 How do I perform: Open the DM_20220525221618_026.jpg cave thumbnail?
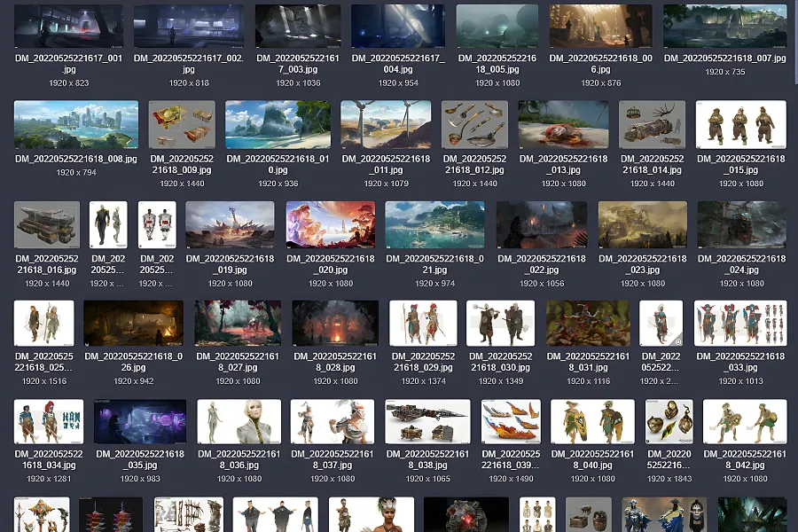pos(133,324)
